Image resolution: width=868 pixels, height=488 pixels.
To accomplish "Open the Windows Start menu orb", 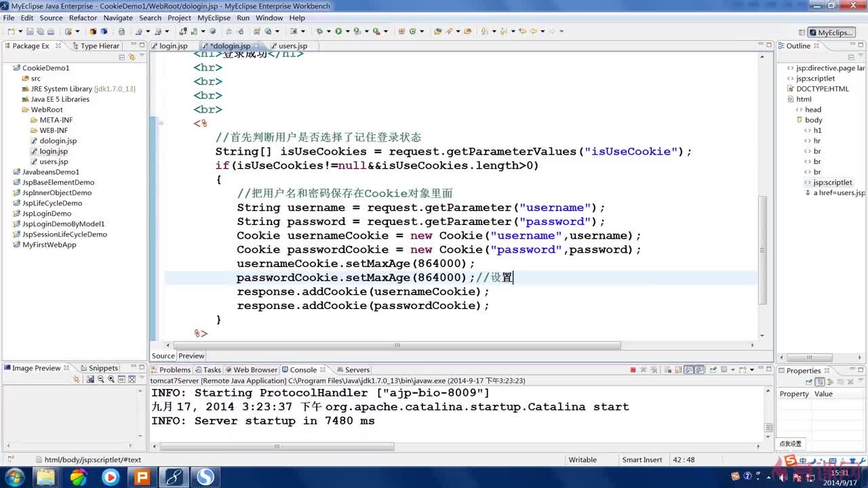I will (14, 478).
